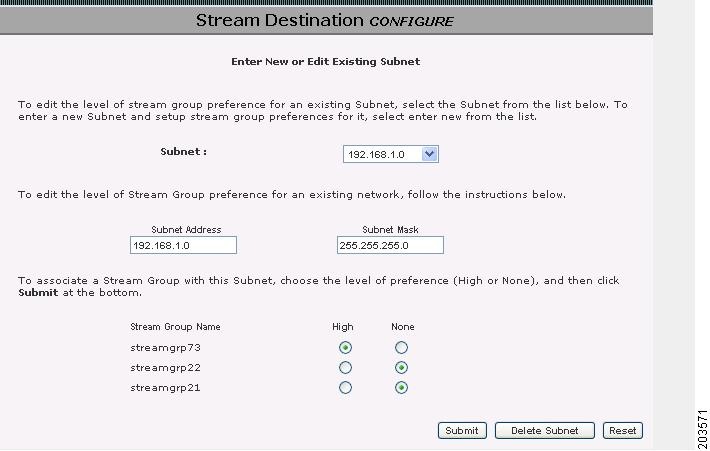
Task: Focus the Subnet Address input field
Action: coord(183,245)
